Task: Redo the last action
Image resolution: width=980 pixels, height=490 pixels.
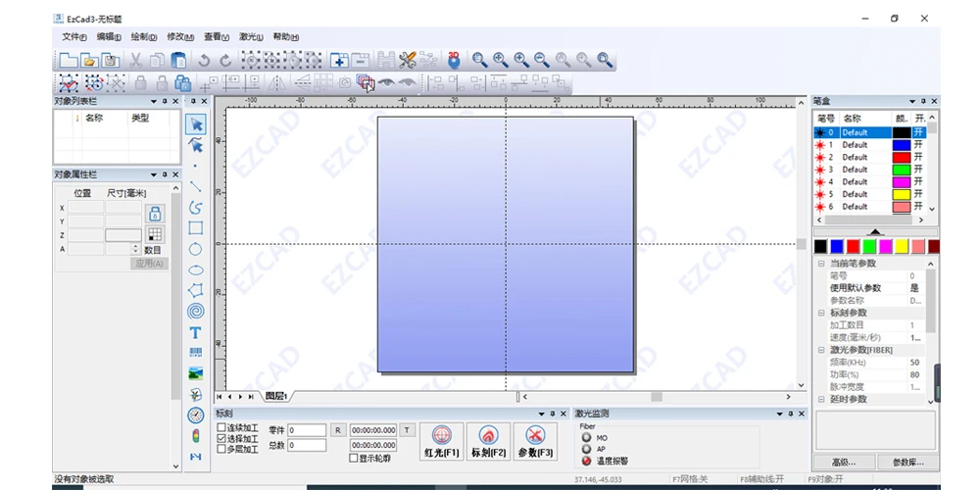Action: [x=225, y=61]
